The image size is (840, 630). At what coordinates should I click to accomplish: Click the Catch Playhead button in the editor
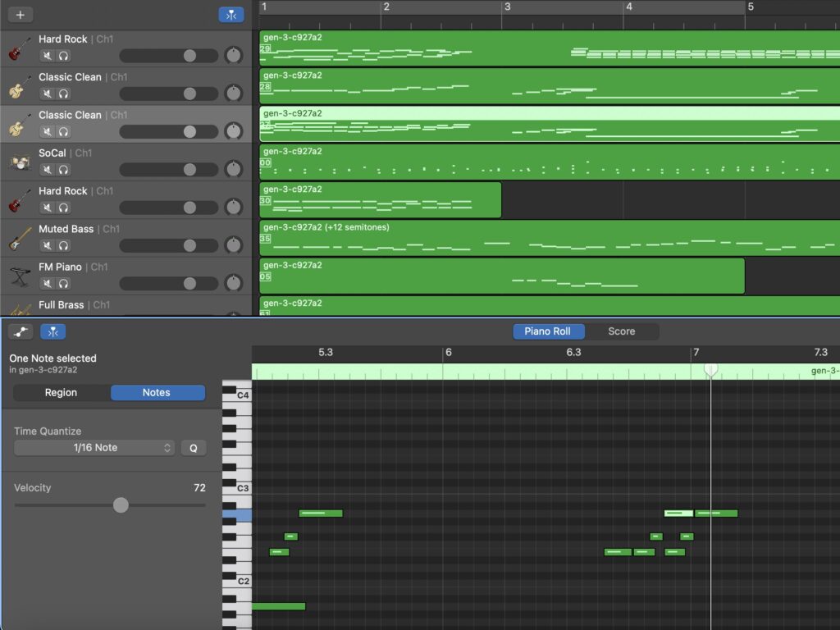coord(53,331)
